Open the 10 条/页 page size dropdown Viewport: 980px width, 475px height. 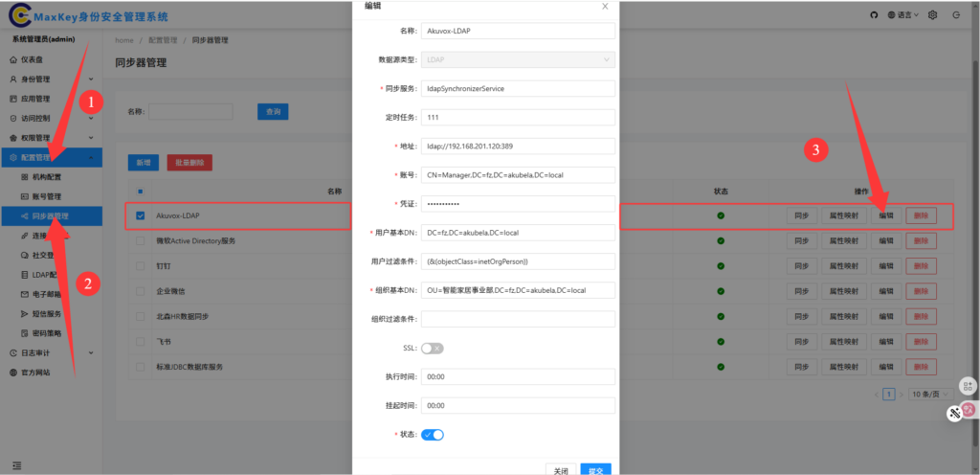click(x=930, y=394)
